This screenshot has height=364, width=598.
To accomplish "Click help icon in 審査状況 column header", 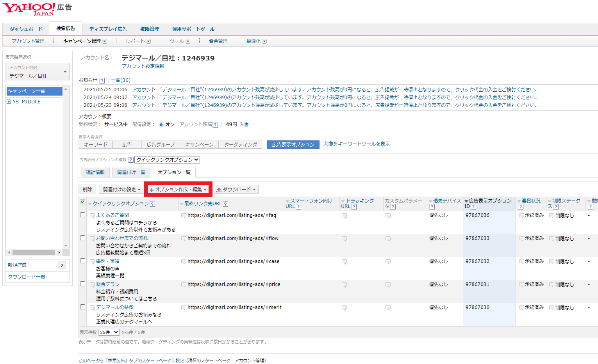I will [521, 207].
